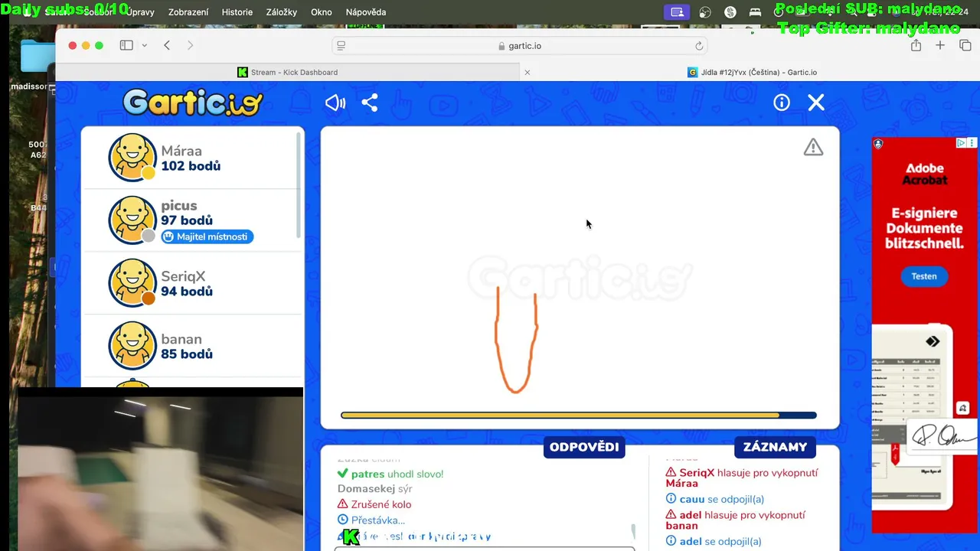Open the page reader icon in address bar

click(x=341, y=46)
